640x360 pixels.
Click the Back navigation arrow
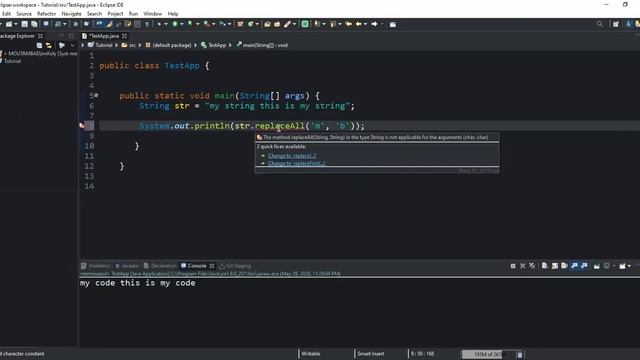(x=358, y=24)
